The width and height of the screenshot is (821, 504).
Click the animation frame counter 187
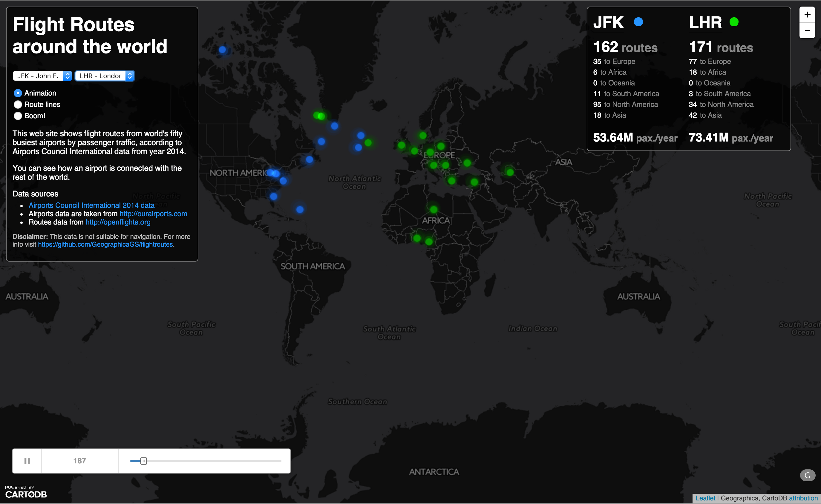pyautogui.click(x=80, y=461)
